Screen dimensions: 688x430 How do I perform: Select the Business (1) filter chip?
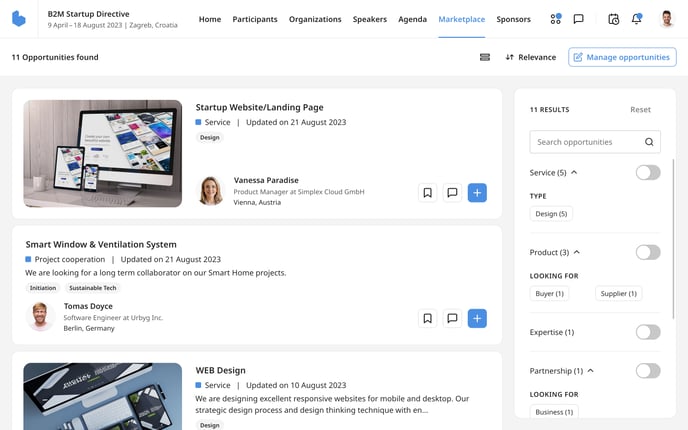pyautogui.click(x=554, y=412)
